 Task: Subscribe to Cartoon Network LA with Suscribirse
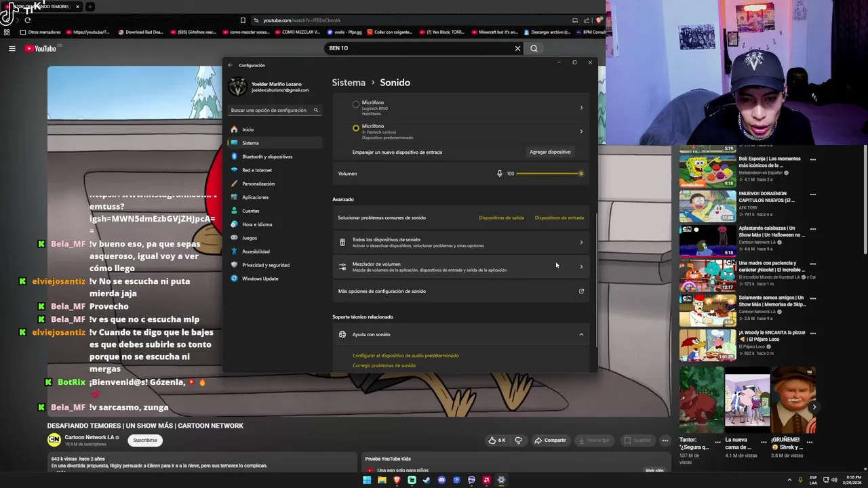145,440
